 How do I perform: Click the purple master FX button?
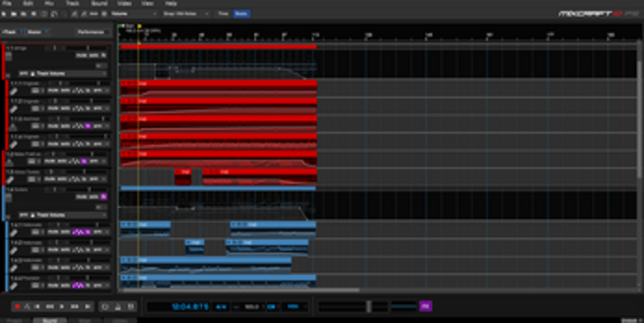tap(426, 306)
